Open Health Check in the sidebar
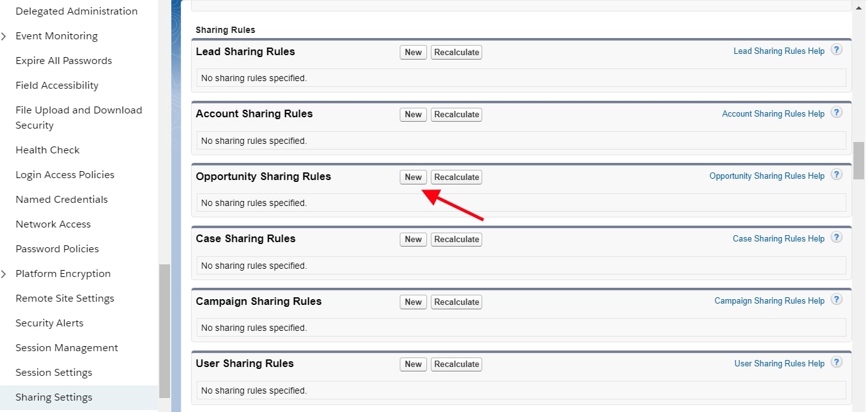Screen dimensions: 868x412 click(48, 150)
